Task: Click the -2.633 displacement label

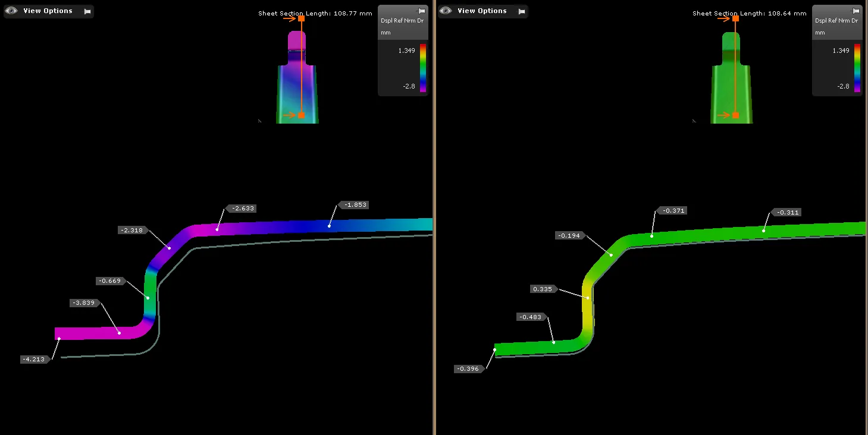Action: coord(242,209)
